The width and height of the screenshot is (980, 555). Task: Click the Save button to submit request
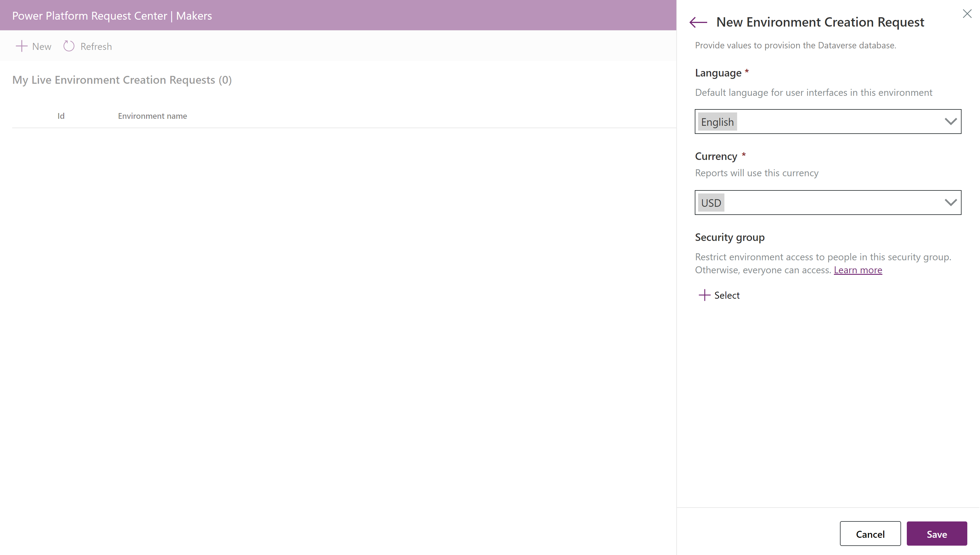click(x=937, y=534)
